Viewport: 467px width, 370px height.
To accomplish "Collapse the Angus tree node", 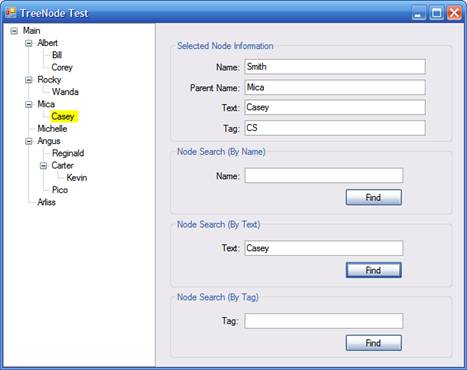I will (29, 141).
